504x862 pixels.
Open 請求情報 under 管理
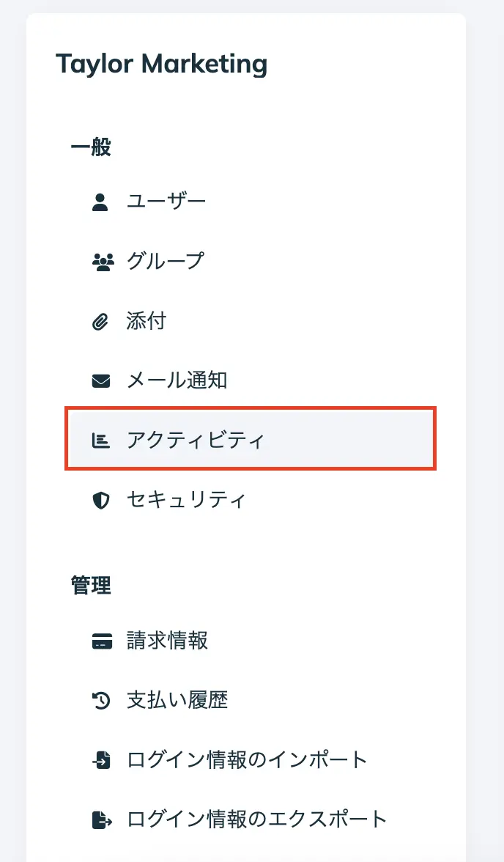(168, 641)
